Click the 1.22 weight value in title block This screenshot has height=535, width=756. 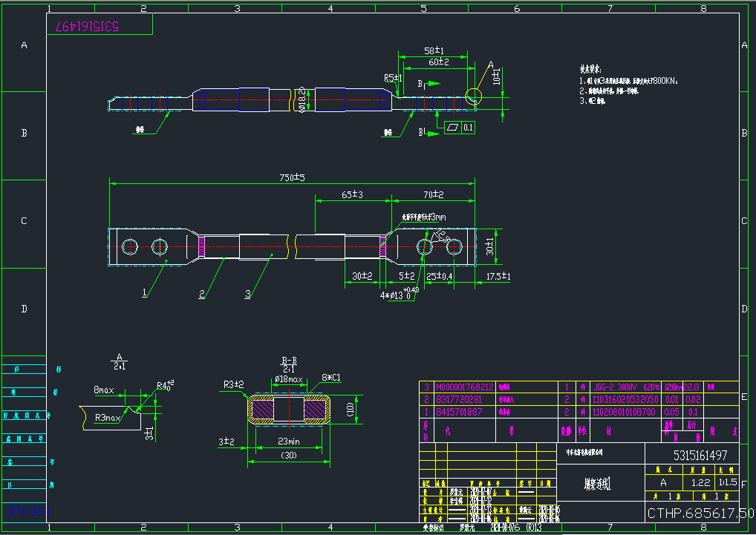click(x=700, y=482)
